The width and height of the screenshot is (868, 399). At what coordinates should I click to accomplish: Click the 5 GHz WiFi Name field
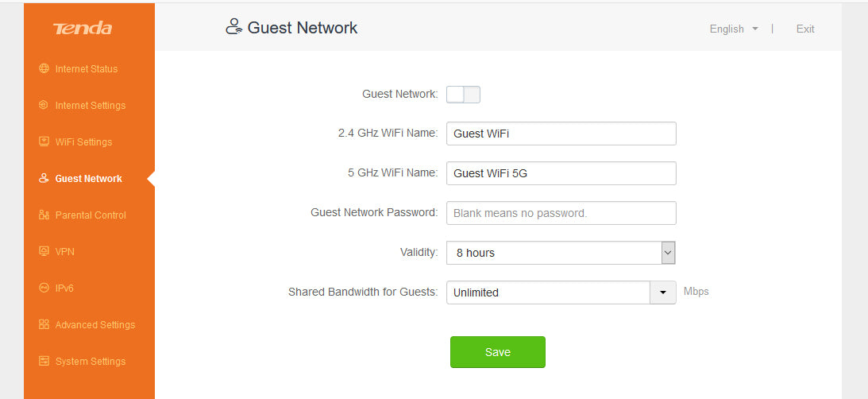(561, 173)
